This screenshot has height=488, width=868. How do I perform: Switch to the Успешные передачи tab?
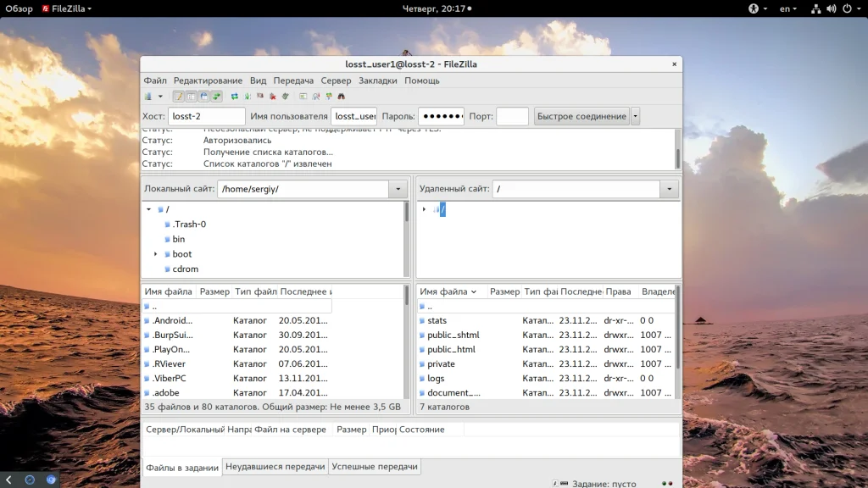tap(374, 467)
